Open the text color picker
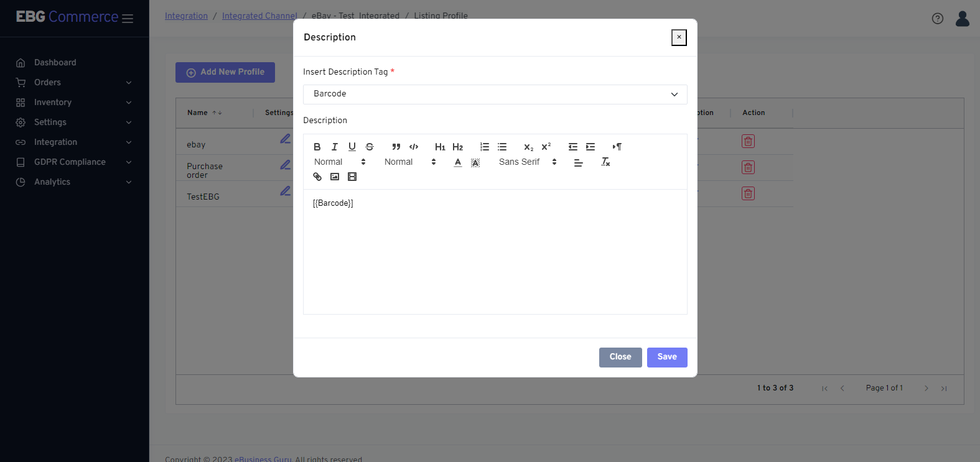 pos(458,162)
